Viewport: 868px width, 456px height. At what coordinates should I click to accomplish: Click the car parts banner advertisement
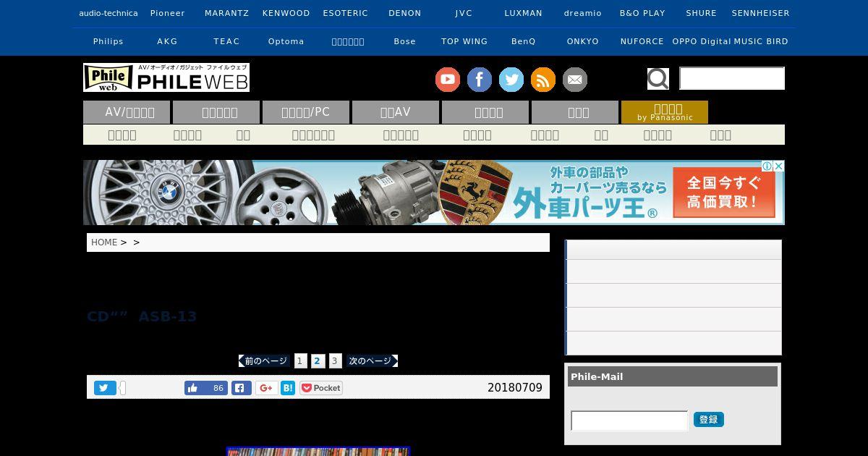click(434, 193)
